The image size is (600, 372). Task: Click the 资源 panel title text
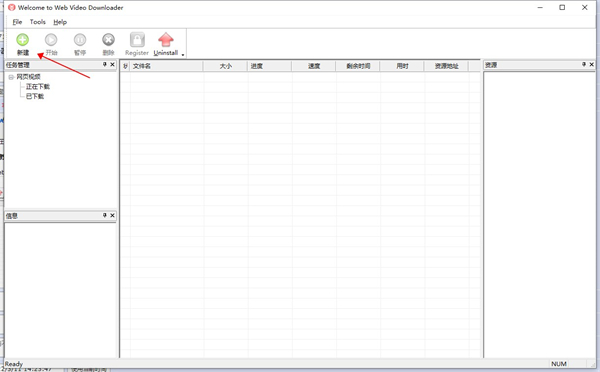pyautogui.click(x=491, y=65)
